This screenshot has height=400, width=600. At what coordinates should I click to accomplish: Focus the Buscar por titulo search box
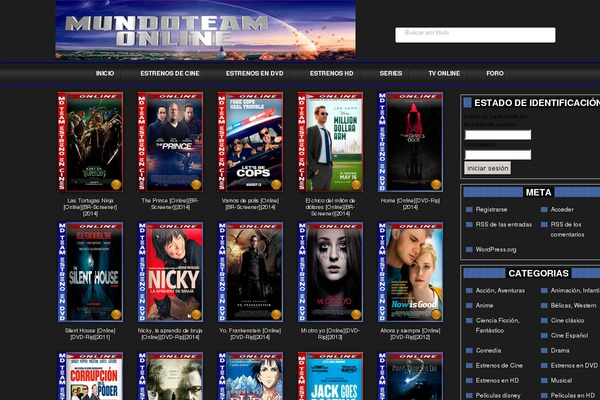(475, 35)
